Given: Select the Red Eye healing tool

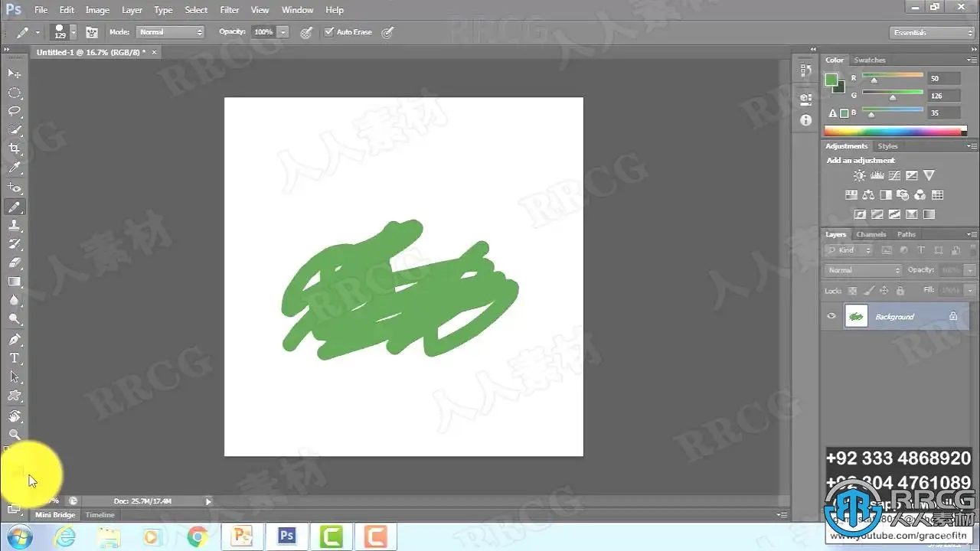Looking at the screenshot, I should pyautogui.click(x=15, y=187).
